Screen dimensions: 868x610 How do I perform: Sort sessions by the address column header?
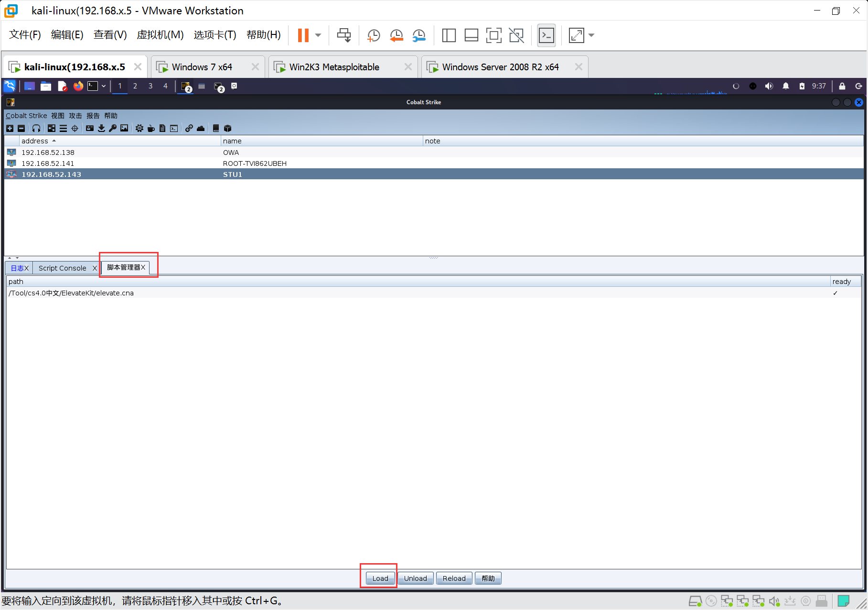(119, 141)
